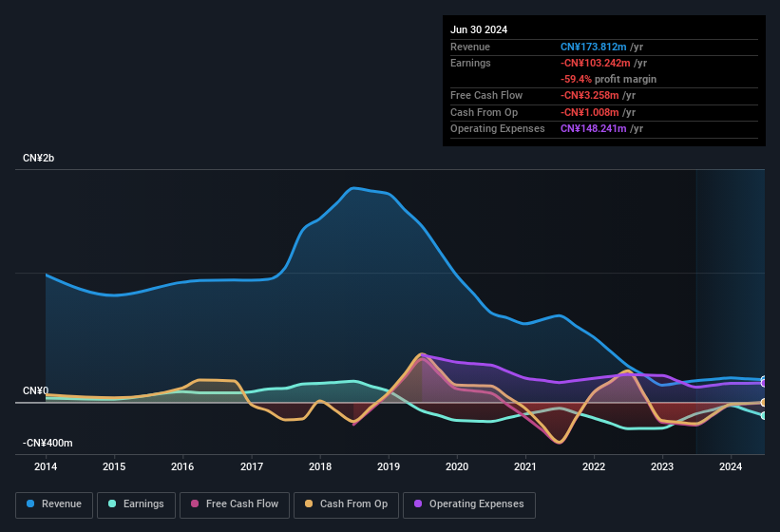Click the 2023 x-axis label
Image resolution: width=780 pixels, height=532 pixels.
662,466
